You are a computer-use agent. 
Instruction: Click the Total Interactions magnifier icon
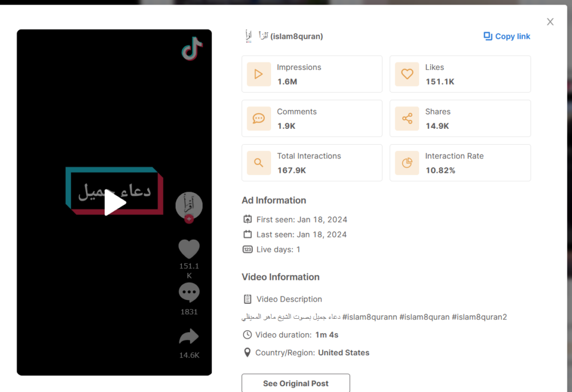coord(259,163)
